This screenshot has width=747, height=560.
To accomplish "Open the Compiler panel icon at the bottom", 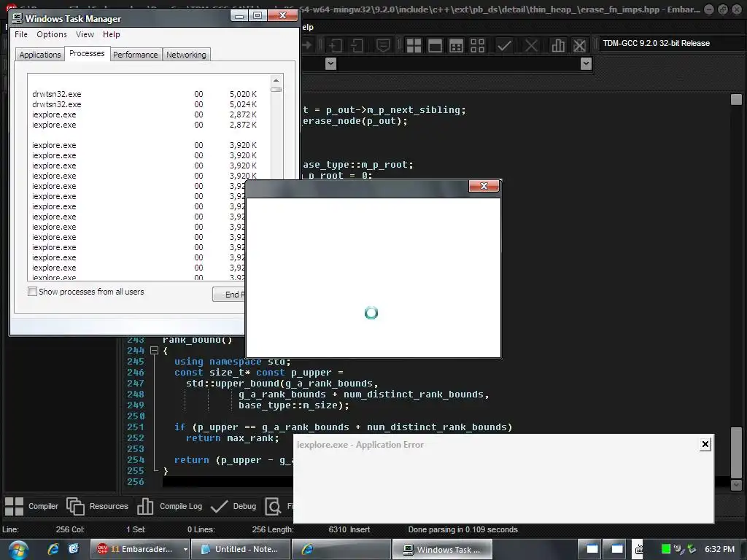I will pos(14,506).
